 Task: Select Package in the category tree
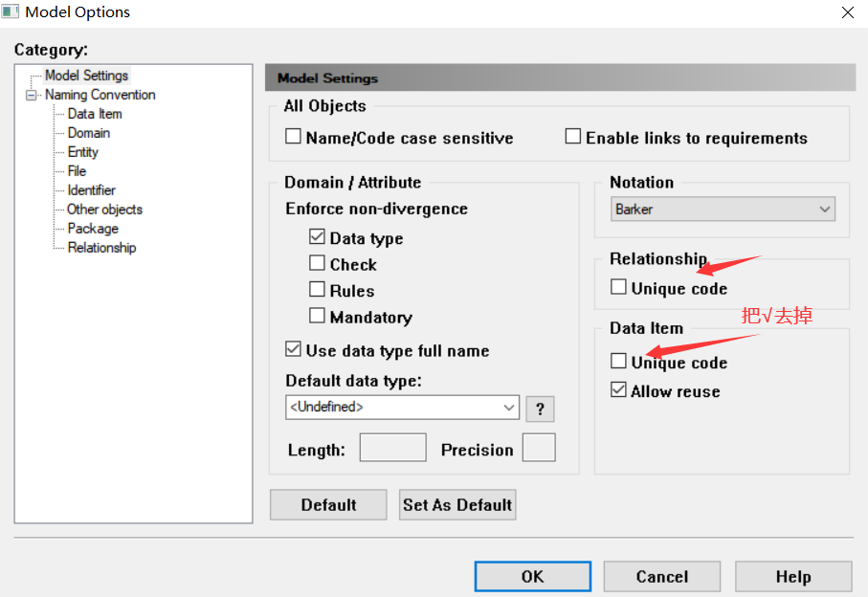click(93, 229)
